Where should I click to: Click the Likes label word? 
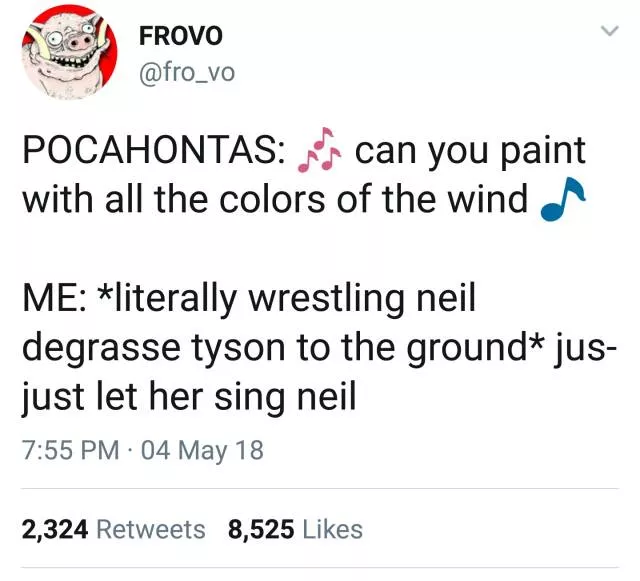(x=332, y=530)
